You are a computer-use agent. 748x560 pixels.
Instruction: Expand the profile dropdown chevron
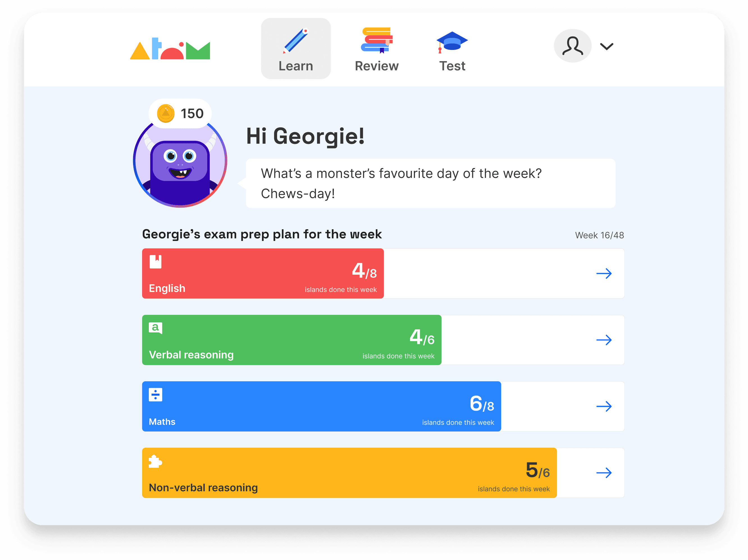coord(606,47)
